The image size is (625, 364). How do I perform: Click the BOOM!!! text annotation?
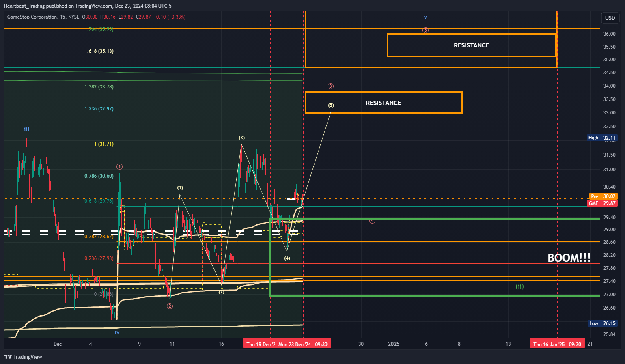pos(569,258)
